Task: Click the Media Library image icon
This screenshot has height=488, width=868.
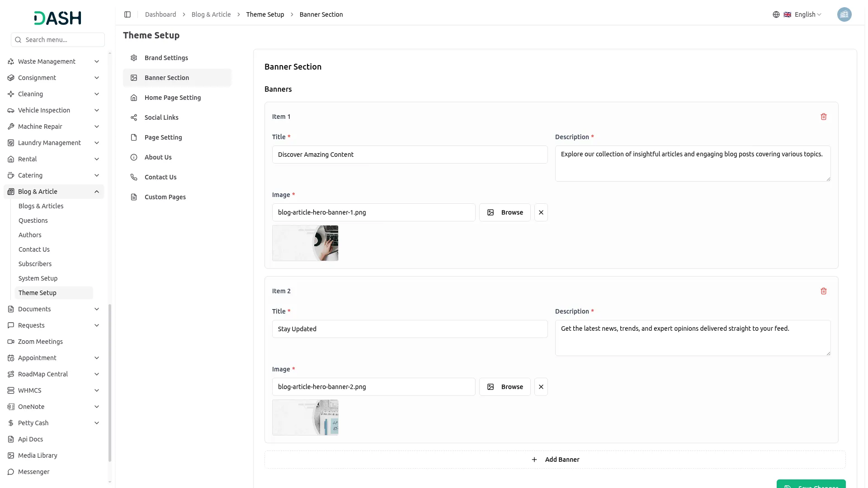Action: 11,455
